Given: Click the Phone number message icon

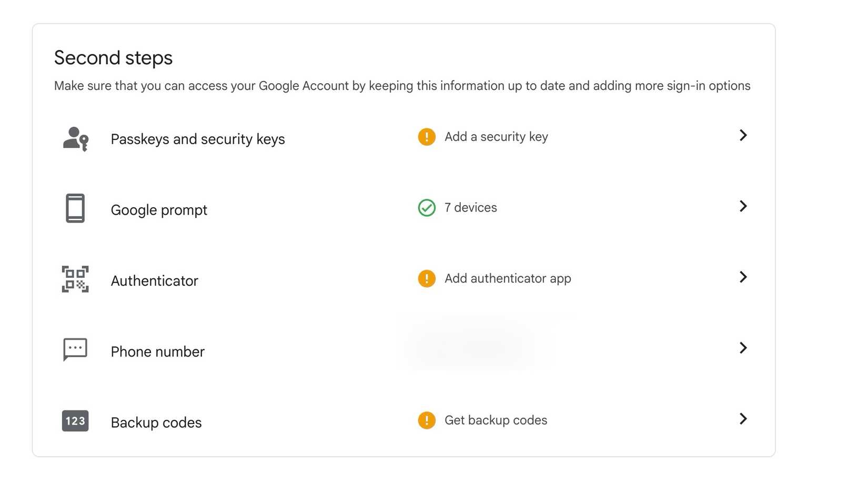Looking at the screenshot, I should pos(74,349).
